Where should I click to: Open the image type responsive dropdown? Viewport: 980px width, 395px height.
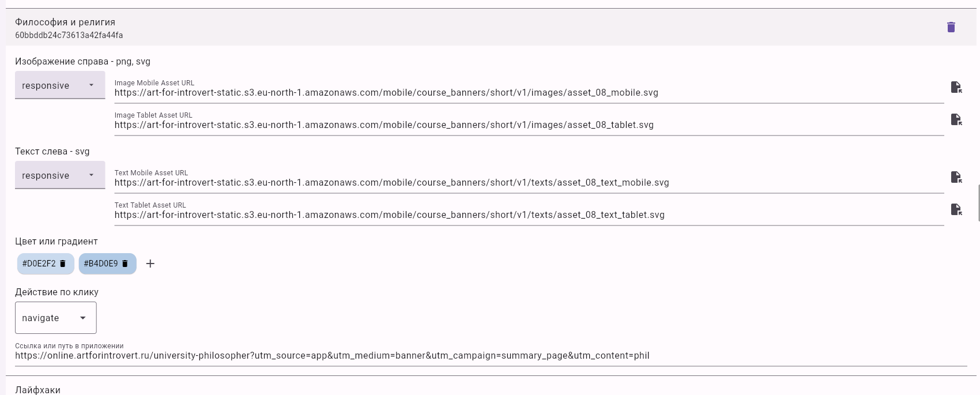pyautogui.click(x=60, y=85)
